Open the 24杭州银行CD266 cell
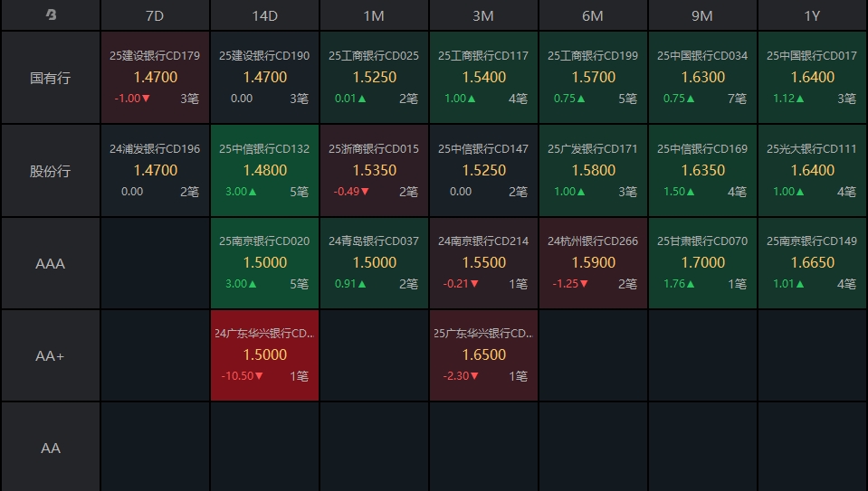 point(593,262)
